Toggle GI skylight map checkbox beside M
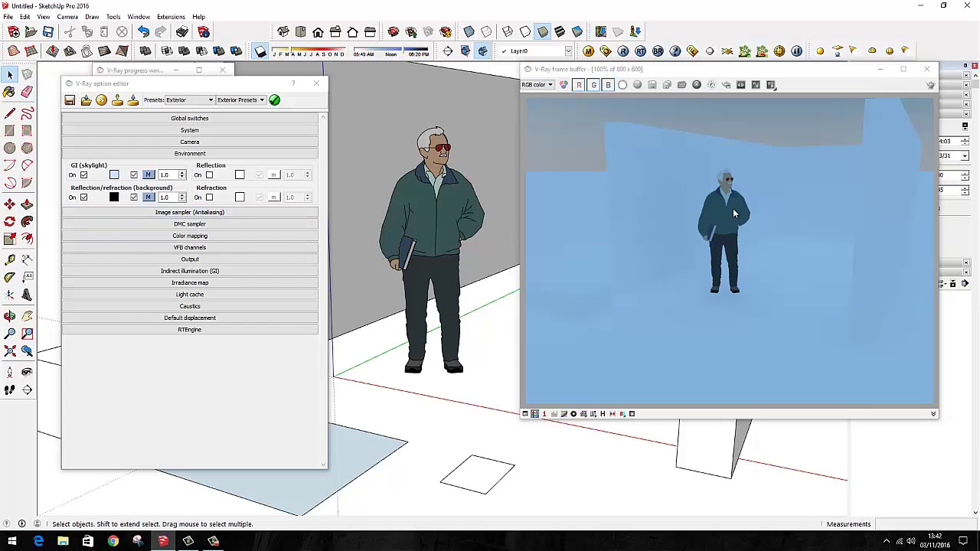Screen dimensions: 980x551 134,175
